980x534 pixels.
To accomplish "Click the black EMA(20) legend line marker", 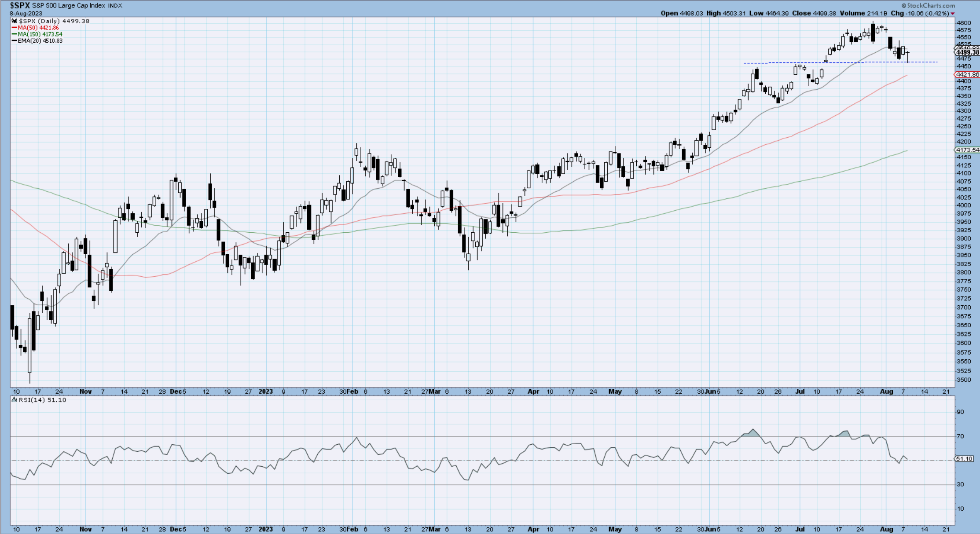I will click(15, 41).
